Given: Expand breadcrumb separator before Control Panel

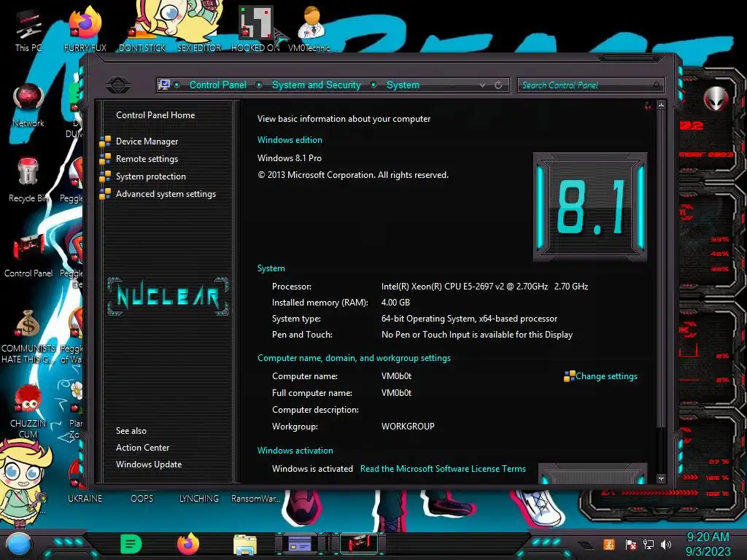Looking at the screenshot, I should 177,85.
